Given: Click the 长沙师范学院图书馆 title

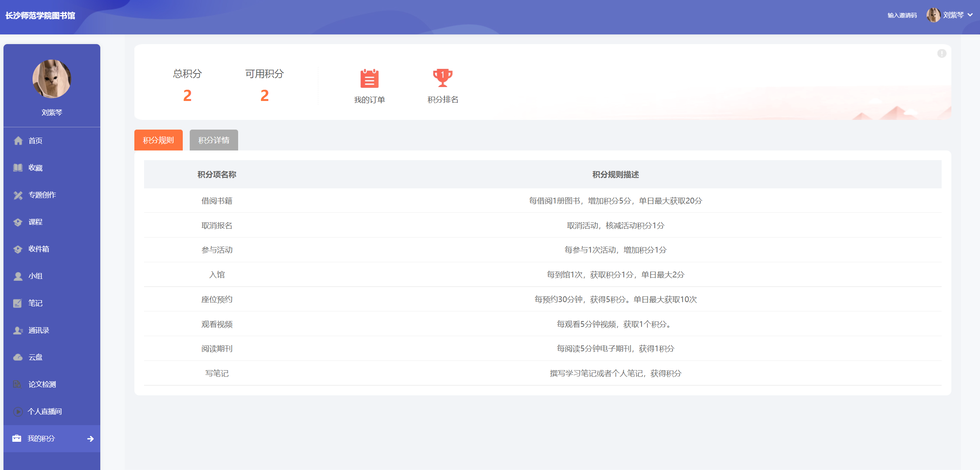Looking at the screenshot, I should pyautogui.click(x=40, y=15).
